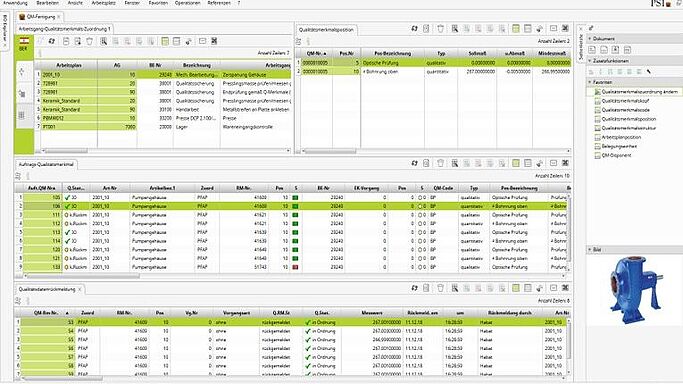Maximize the Qualitätsmerkmalsposition panel
Viewport: 683px width, 384px height.
coord(565,29)
